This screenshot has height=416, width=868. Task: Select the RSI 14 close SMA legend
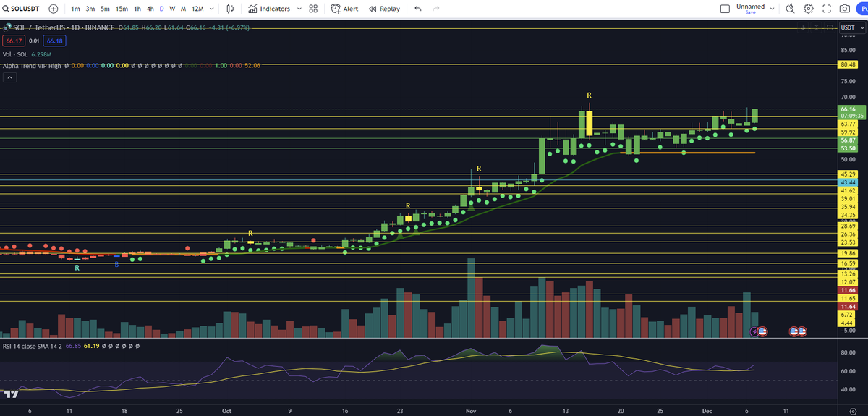coord(33,346)
